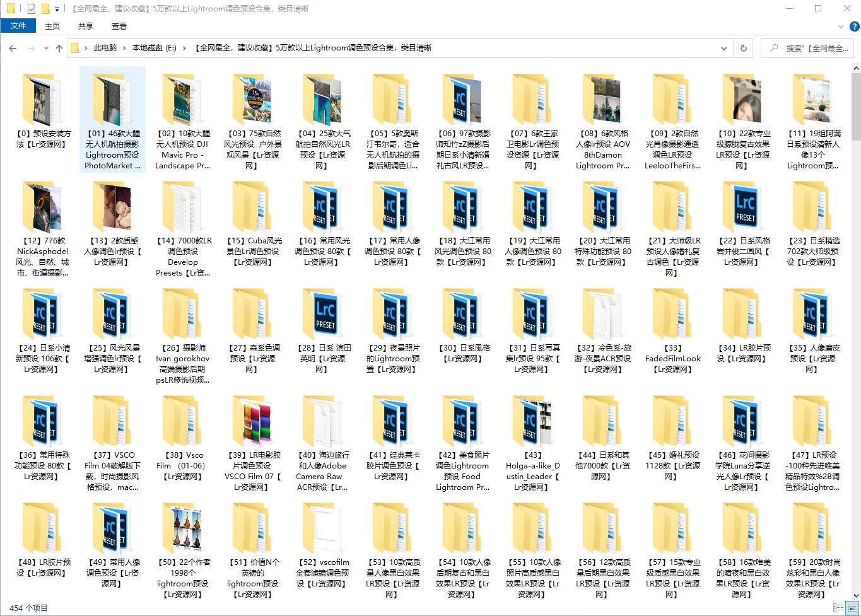Select folder 【46】花间摄影学院Luna分享逆光人像
This screenshot has width=861, height=616.
743,441
